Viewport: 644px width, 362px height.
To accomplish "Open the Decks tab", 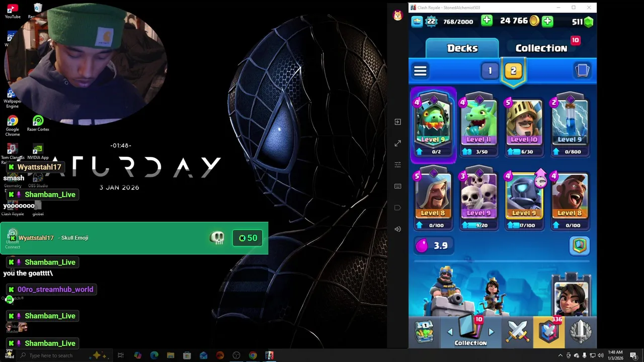I will point(462,48).
